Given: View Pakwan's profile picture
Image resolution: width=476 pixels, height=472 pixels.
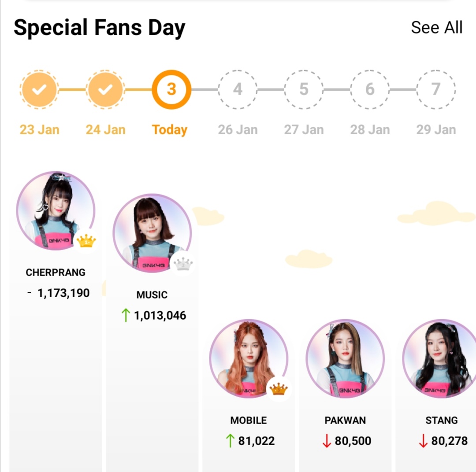Looking at the screenshot, I should coord(345,358).
